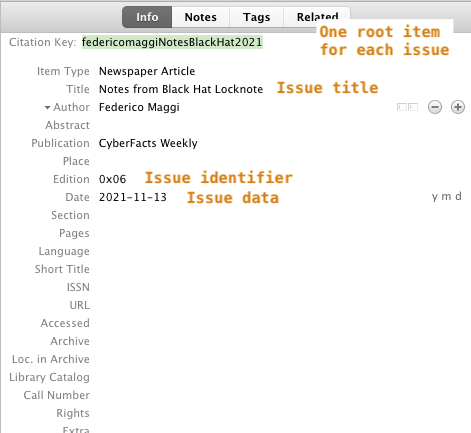Click the empty Short Title field
This screenshot has height=433, width=471.
[x=280, y=269]
